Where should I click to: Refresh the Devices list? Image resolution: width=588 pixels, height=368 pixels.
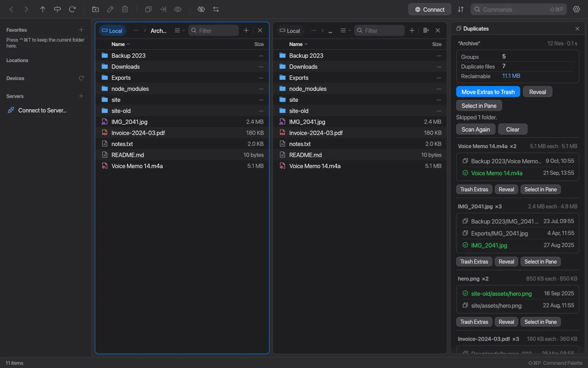tap(81, 78)
